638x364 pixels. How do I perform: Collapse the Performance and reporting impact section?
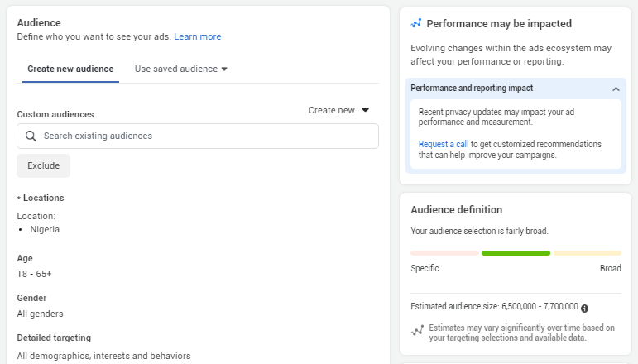[x=616, y=89]
